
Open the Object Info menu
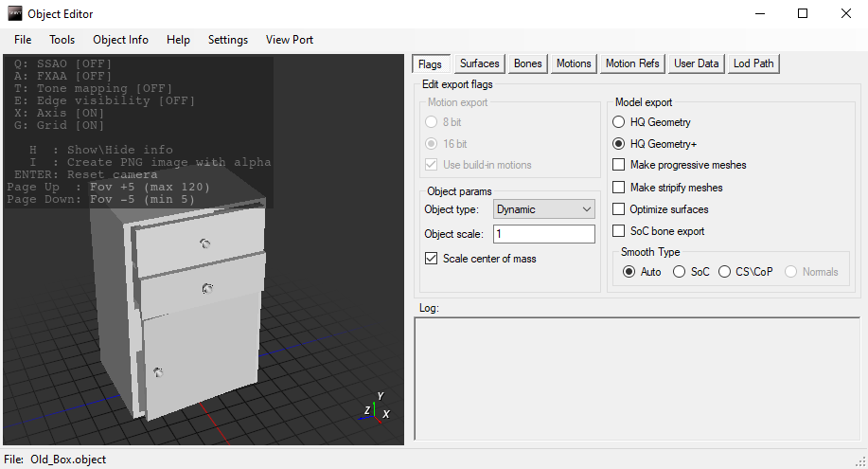(x=120, y=40)
